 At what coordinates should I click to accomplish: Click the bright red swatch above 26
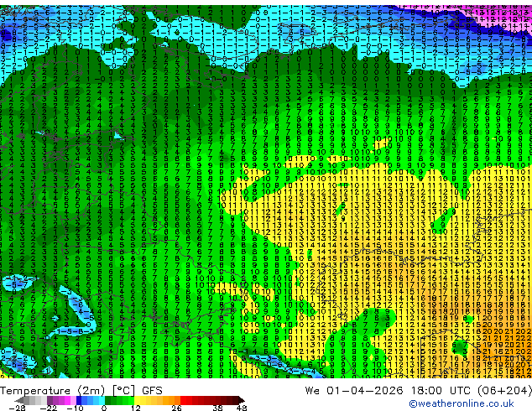[x=183, y=400]
